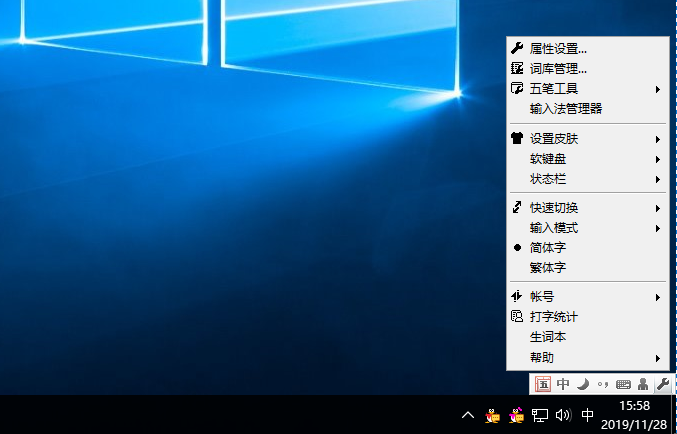Click the switch icon beside 快速切换

point(517,207)
